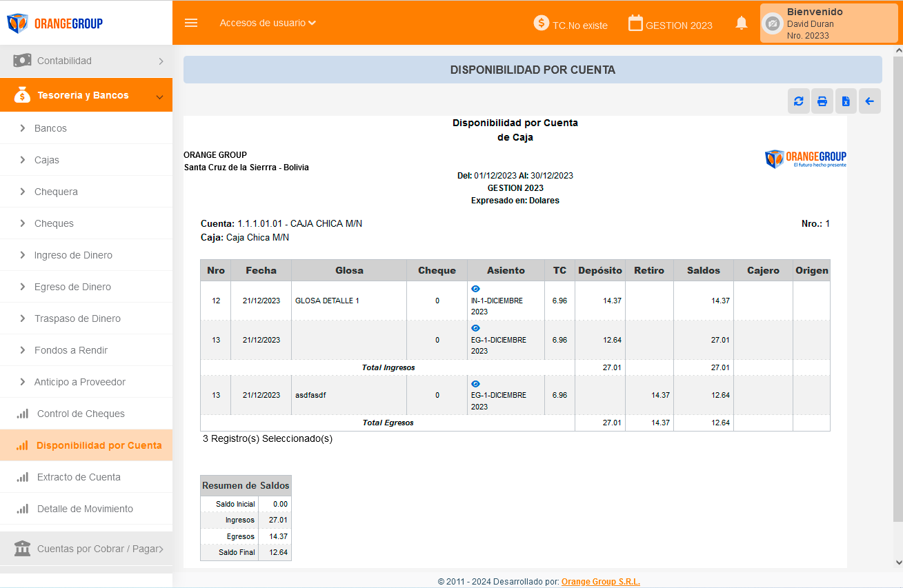Click the back arrow icon
Viewport: 903px width, 588px height.
coord(869,101)
